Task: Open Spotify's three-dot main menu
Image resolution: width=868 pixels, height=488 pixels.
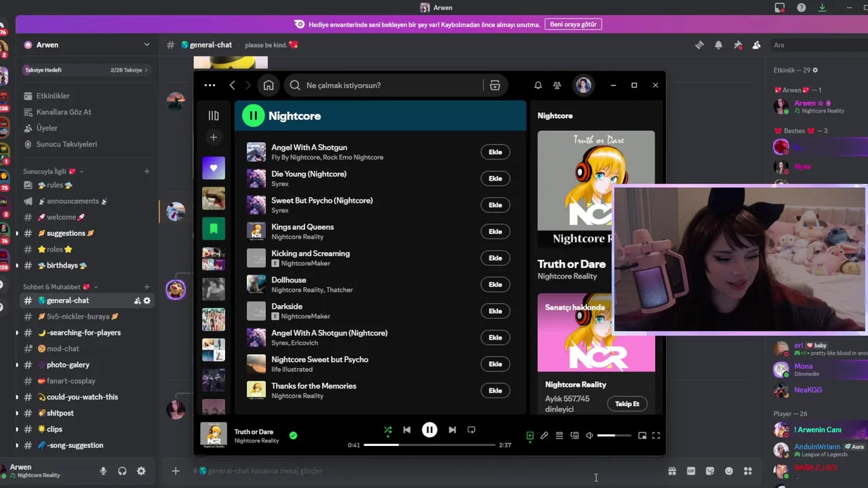Action: point(210,85)
